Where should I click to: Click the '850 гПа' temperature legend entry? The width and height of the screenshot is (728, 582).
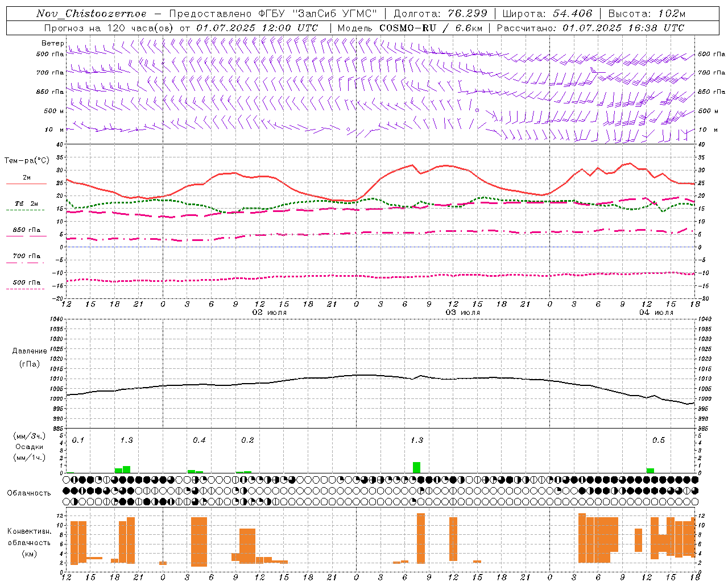point(27,230)
